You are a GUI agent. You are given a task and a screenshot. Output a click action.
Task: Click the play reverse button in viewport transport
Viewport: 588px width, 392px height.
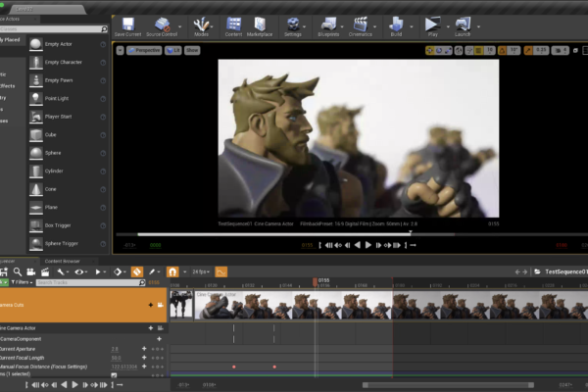click(358, 245)
